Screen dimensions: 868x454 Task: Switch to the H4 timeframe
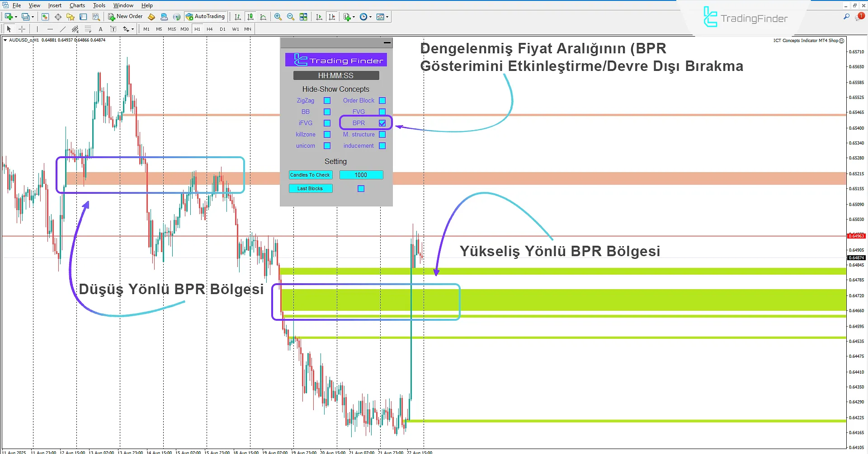coord(209,29)
